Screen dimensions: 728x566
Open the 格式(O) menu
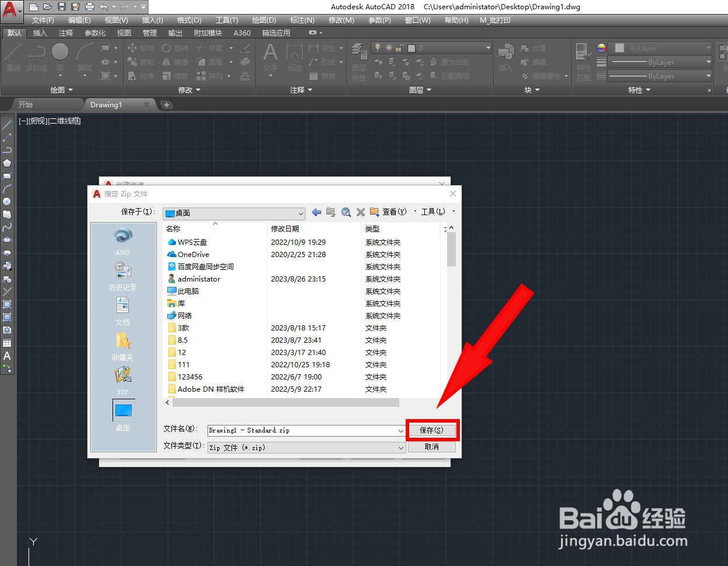point(189,20)
